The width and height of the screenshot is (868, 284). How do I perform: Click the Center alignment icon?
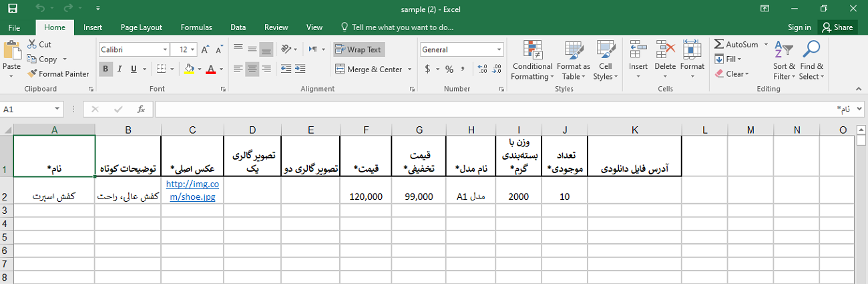click(x=252, y=69)
